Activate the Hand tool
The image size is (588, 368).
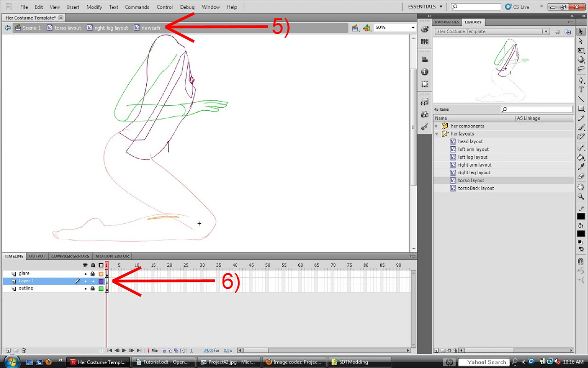[581, 187]
